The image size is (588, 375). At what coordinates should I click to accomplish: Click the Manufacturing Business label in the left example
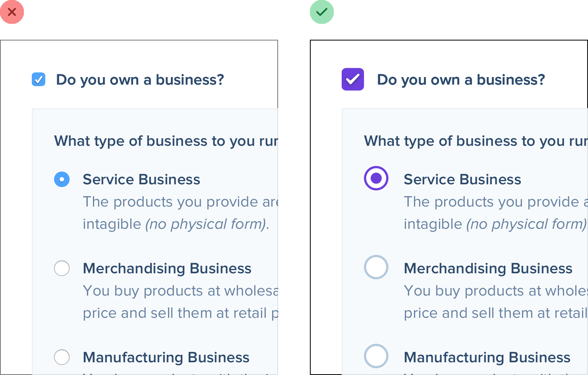[166, 358]
